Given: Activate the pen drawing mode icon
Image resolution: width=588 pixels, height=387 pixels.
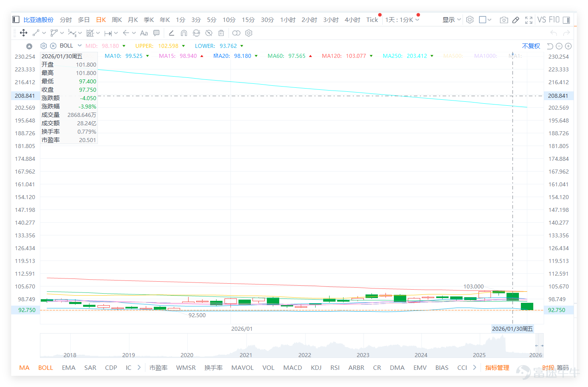Looking at the screenshot, I should [x=516, y=20].
